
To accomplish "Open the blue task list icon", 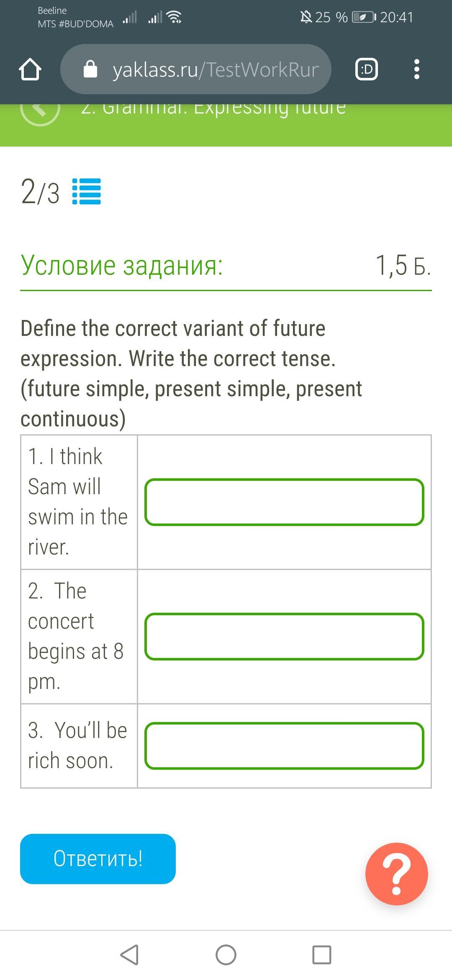I will tap(87, 191).
